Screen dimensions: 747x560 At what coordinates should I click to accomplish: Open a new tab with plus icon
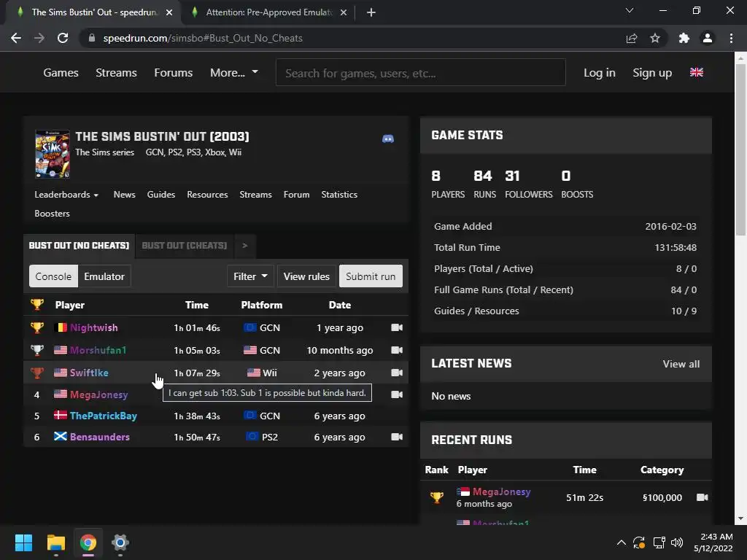click(371, 12)
